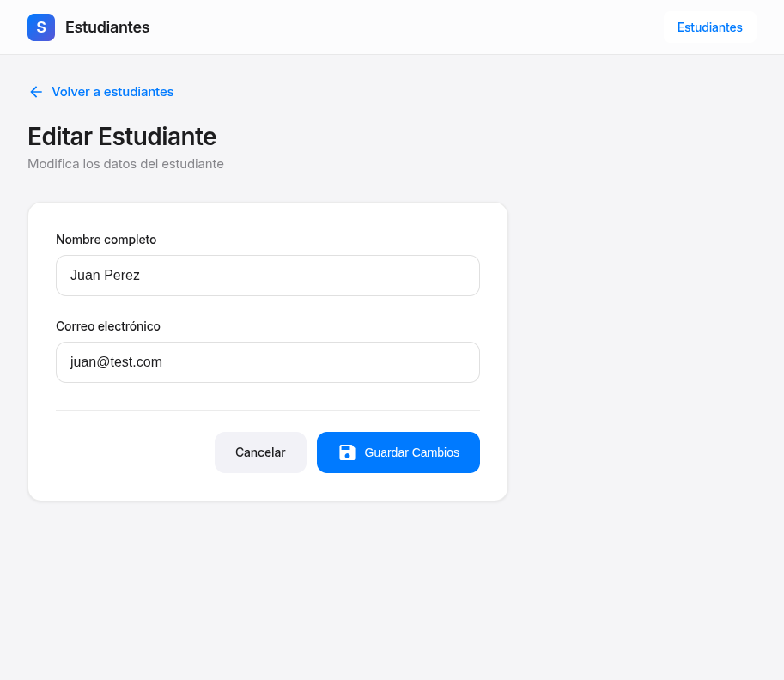Click the juan@test.com email text

[116, 362]
